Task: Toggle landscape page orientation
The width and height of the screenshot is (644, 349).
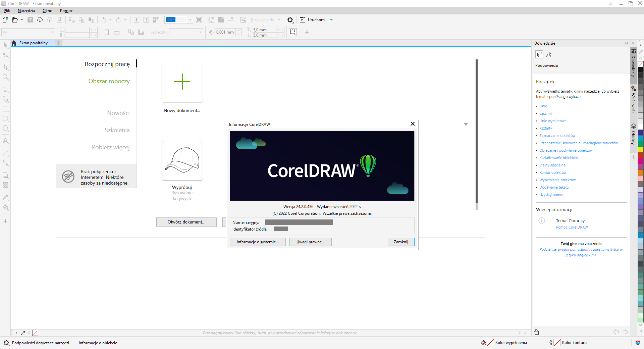Action: pyautogui.click(x=117, y=33)
